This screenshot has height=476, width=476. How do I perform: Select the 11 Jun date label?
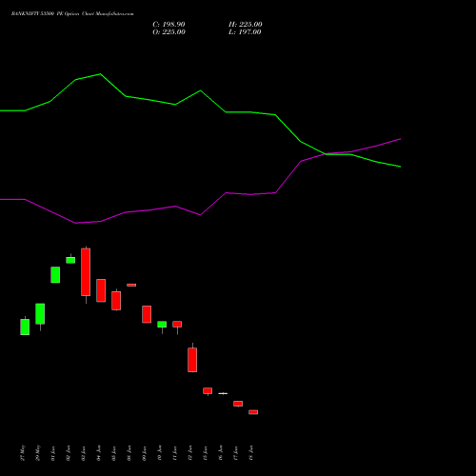(x=175, y=453)
